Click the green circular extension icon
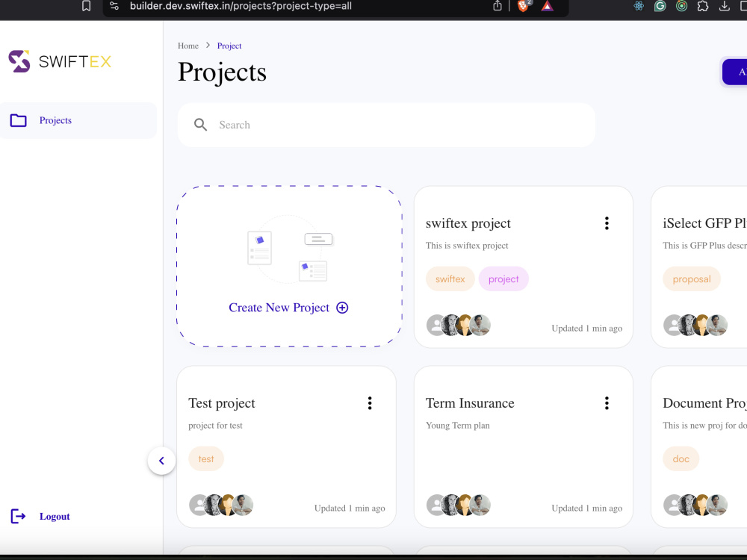 point(682,6)
